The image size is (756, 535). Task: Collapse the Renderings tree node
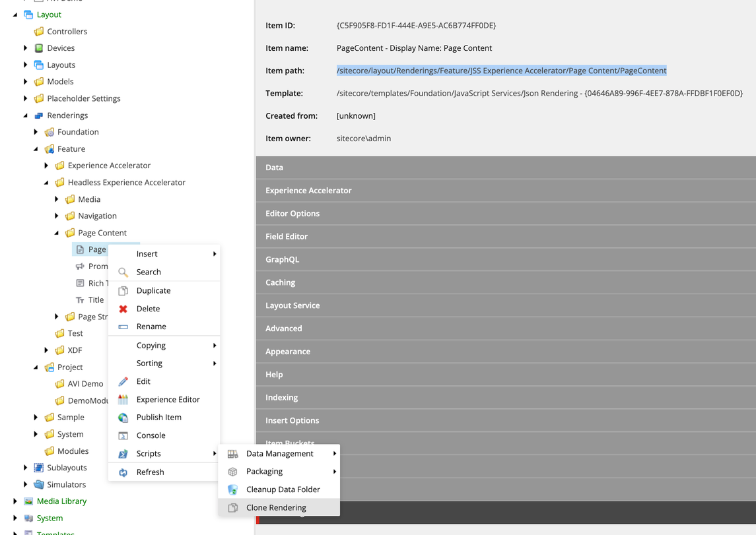pyautogui.click(x=26, y=115)
